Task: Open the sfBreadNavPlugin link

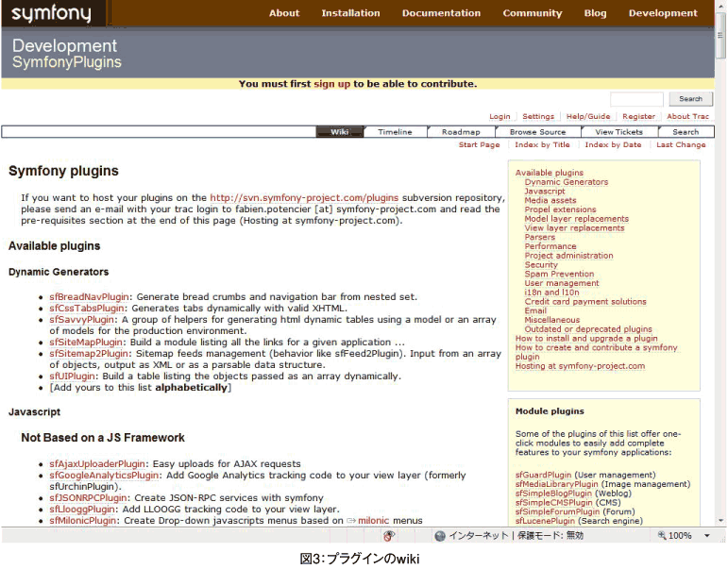Action: (89, 297)
